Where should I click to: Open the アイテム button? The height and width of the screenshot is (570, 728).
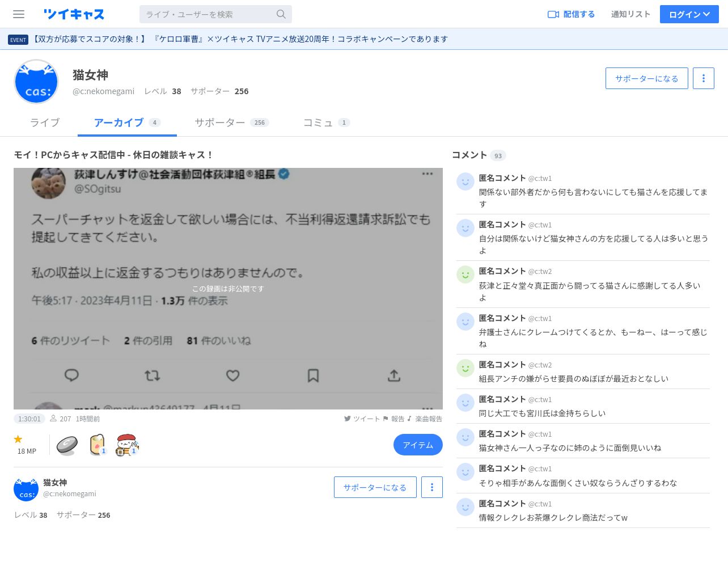pyautogui.click(x=418, y=445)
